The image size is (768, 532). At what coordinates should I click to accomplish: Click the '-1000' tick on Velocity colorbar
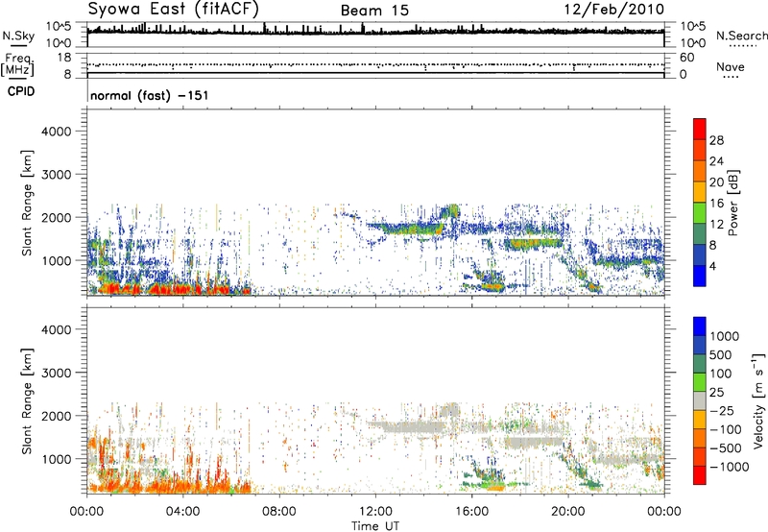[x=729, y=467]
